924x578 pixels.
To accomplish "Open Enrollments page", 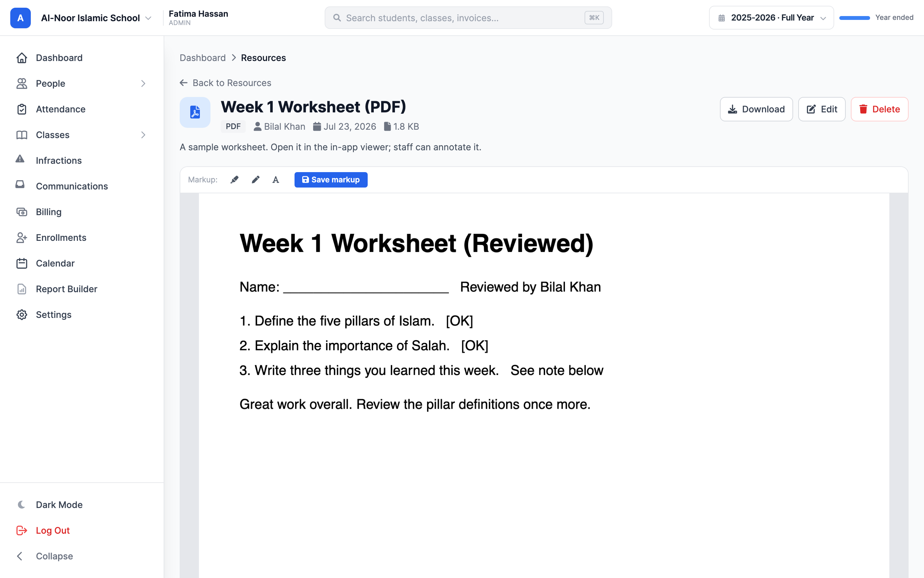I will tap(82, 238).
